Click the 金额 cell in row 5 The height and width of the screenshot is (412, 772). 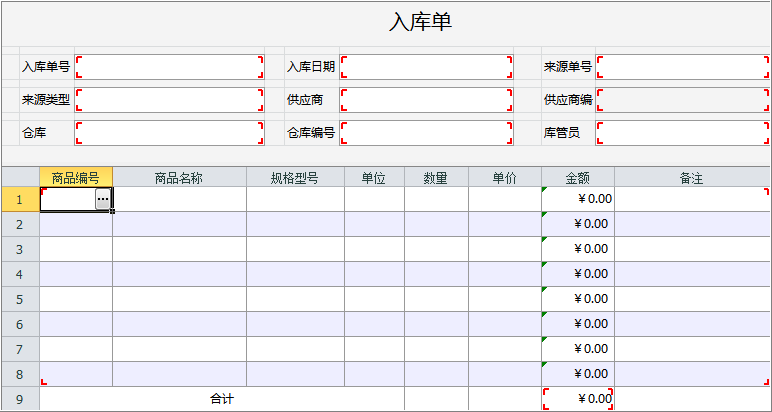point(578,299)
